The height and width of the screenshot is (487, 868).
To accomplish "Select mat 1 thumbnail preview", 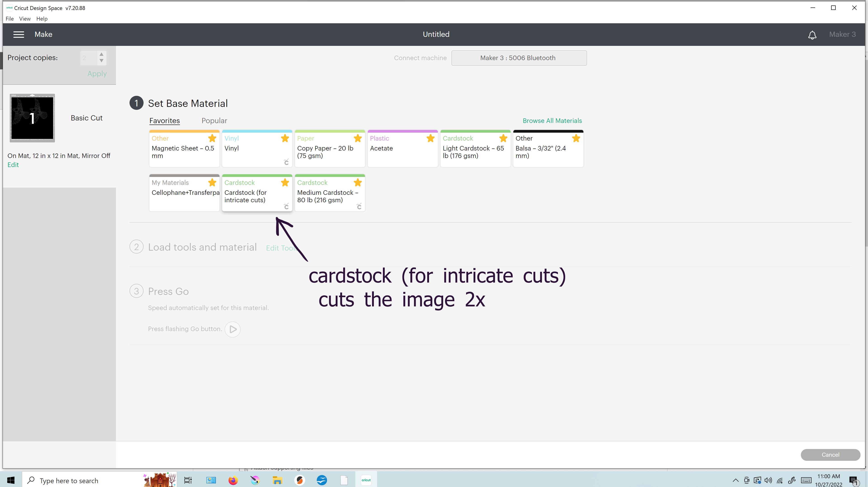I will [x=32, y=118].
